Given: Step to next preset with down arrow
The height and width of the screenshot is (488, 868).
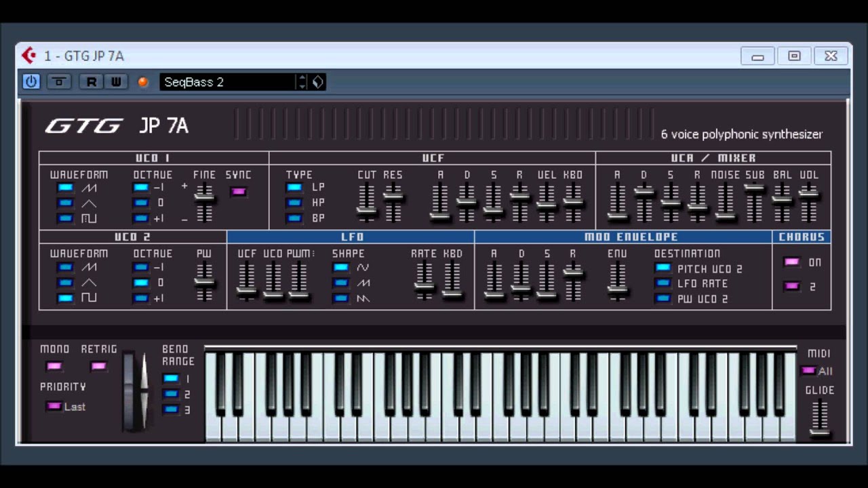Looking at the screenshot, I should [x=302, y=86].
